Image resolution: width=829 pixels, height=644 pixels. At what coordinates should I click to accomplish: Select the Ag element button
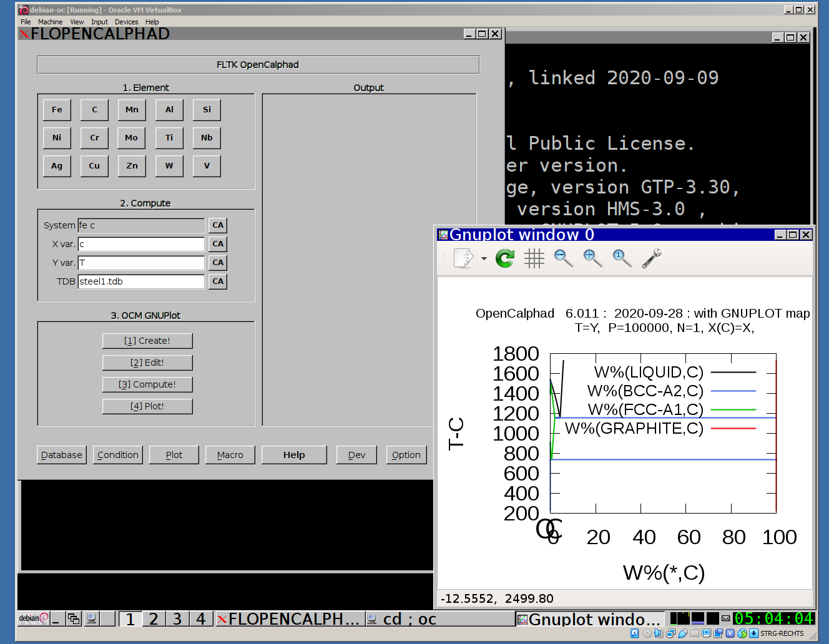tap(57, 166)
